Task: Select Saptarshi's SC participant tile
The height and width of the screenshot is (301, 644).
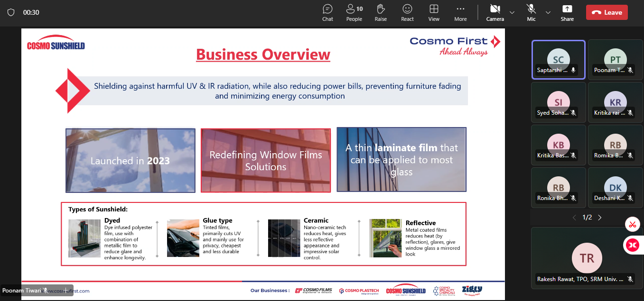Action: pyautogui.click(x=559, y=60)
